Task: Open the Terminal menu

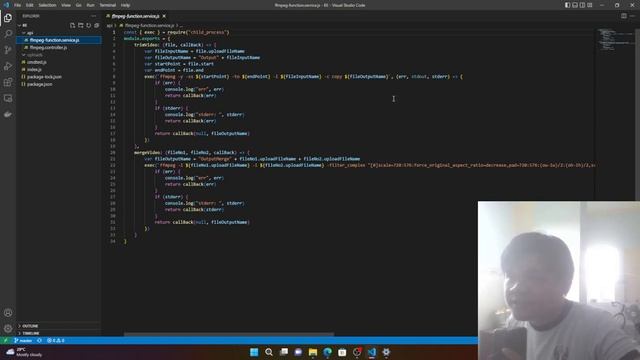Action: (x=108, y=5)
